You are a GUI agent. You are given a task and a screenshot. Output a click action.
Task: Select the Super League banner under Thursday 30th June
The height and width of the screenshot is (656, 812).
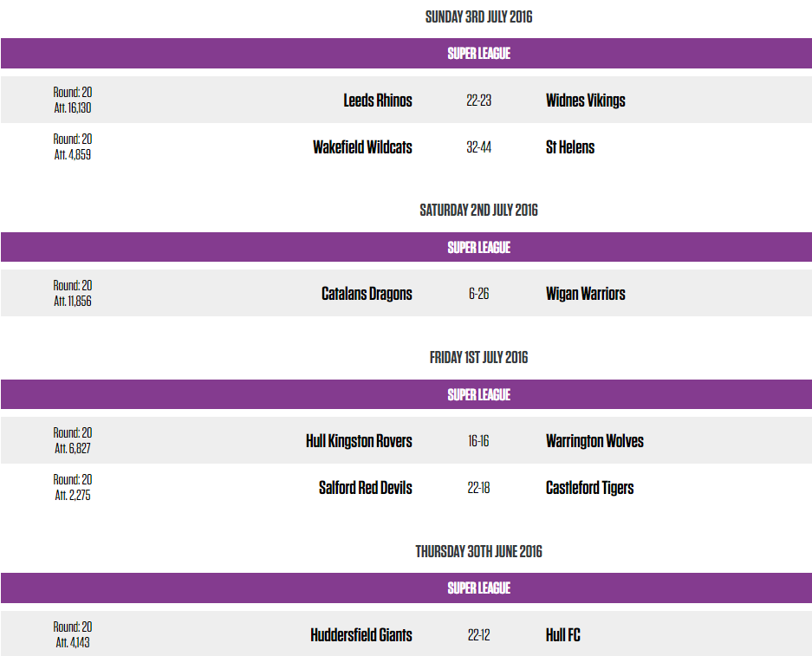tap(478, 588)
